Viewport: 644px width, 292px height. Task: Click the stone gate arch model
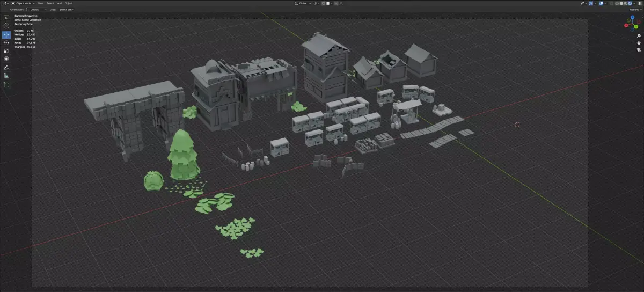pyautogui.click(x=135, y=120)
